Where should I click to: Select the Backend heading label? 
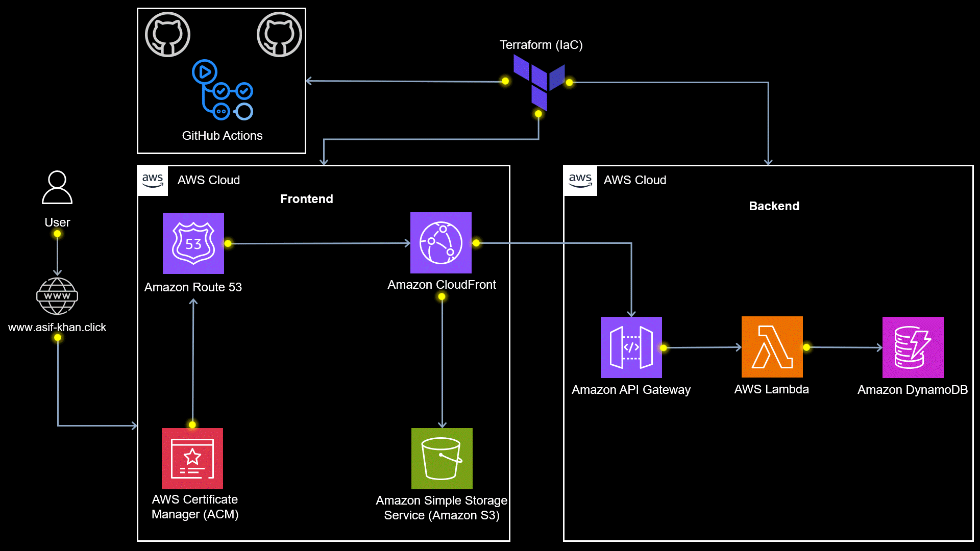774,206
